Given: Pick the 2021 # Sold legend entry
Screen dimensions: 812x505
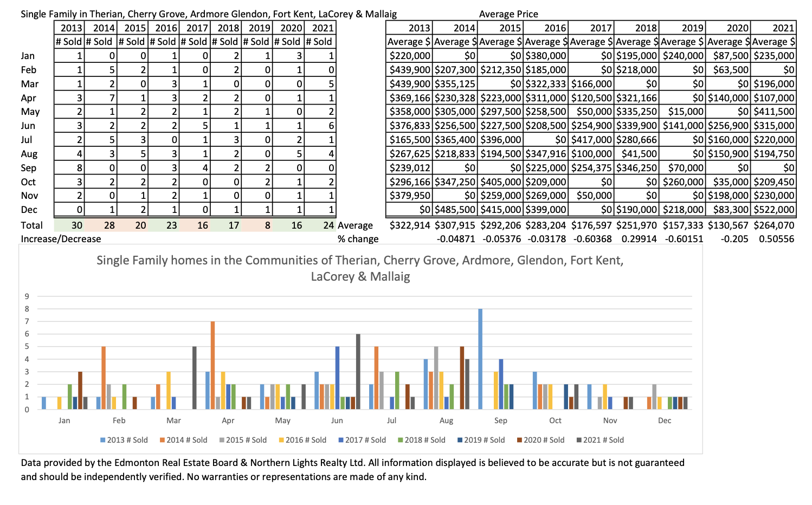Looking at the screenshot, I should tap(600, 440).
